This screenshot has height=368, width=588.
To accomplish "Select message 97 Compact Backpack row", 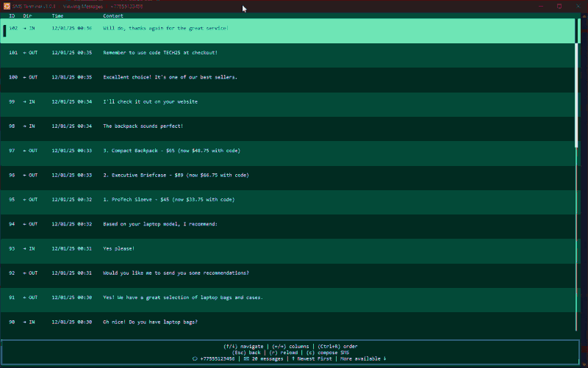I will click(294, 151).
